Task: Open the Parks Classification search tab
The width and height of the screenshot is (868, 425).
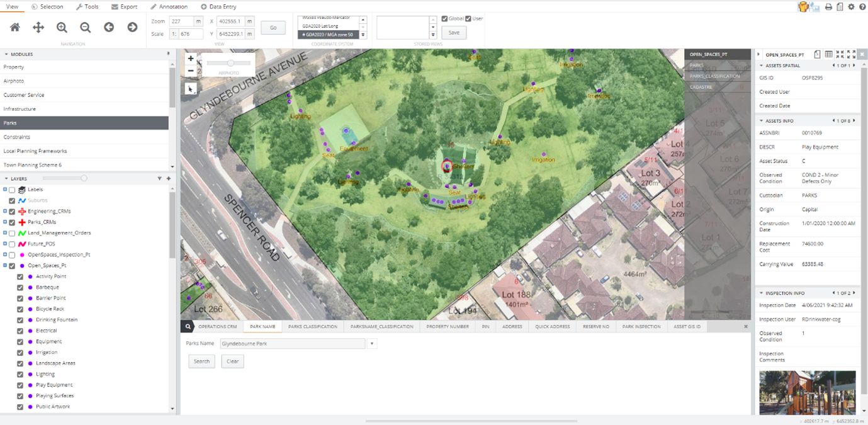Action: [313, 327]
